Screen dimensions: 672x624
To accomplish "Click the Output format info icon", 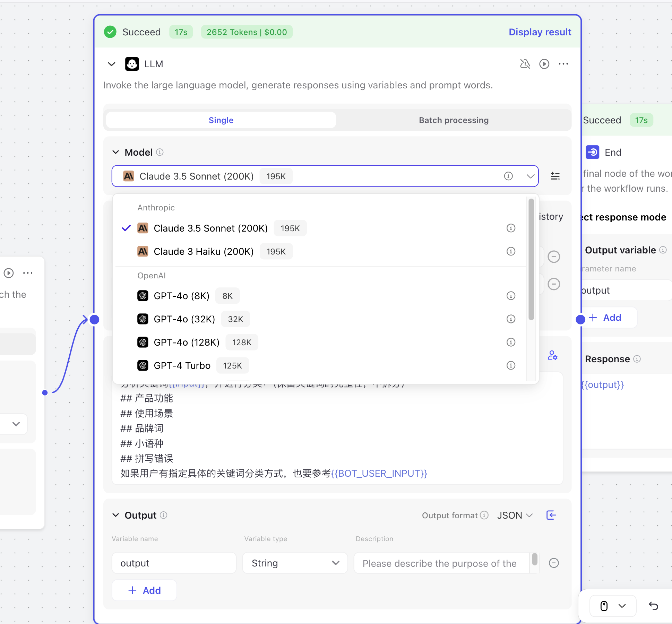I will [484, 515].
